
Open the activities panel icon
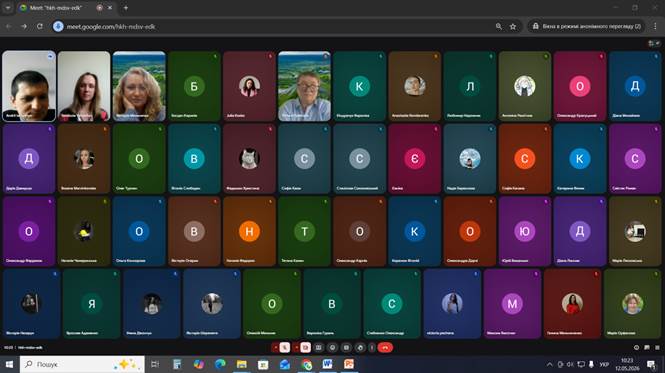click(657, 348)
